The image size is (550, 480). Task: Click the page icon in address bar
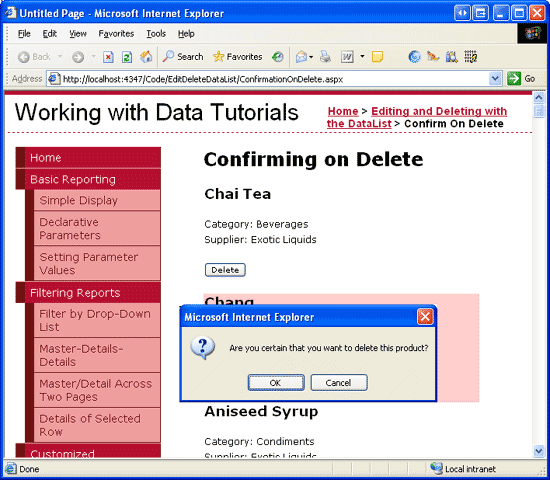[x=54, y=79]
